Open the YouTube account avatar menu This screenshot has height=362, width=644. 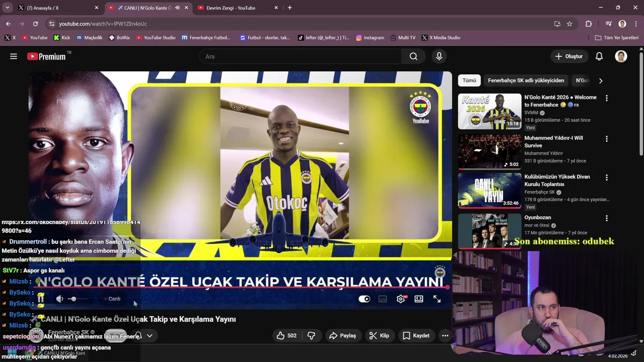621,56
